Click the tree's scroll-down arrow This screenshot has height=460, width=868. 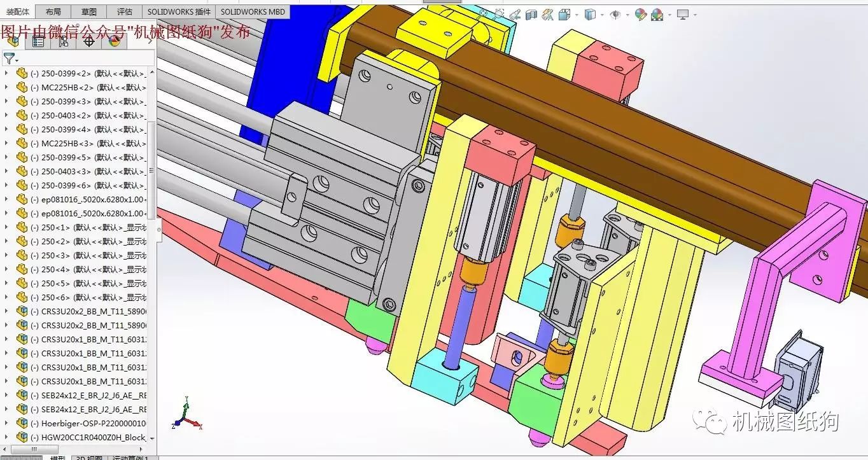pos(152,438)
